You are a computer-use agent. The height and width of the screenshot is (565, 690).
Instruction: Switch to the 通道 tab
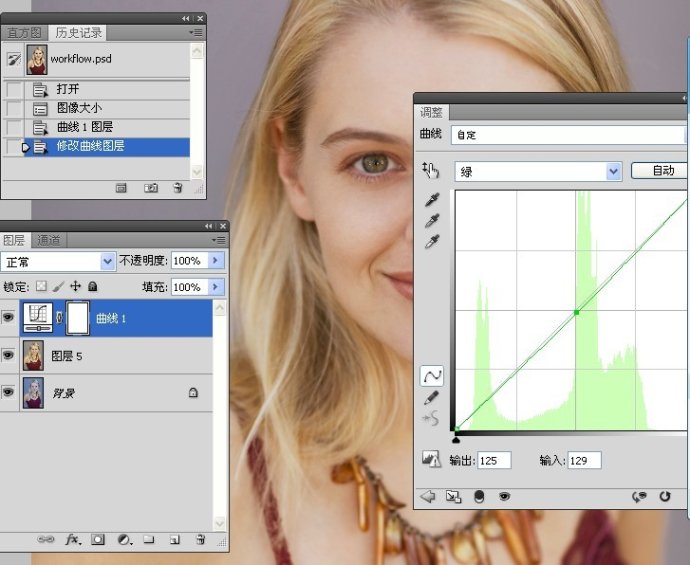point(48,240)
